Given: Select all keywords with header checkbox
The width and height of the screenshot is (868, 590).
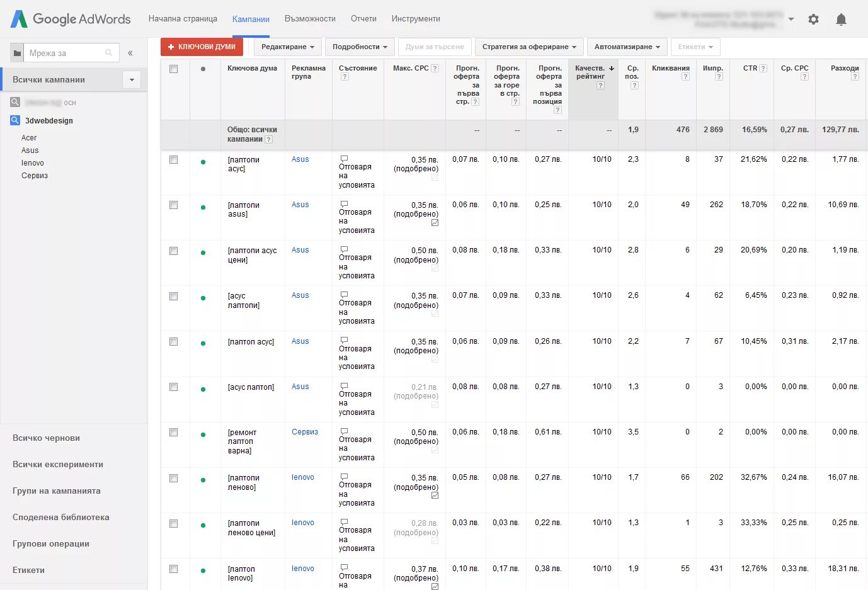Looking at the screenshot, I should click(173, 69).
